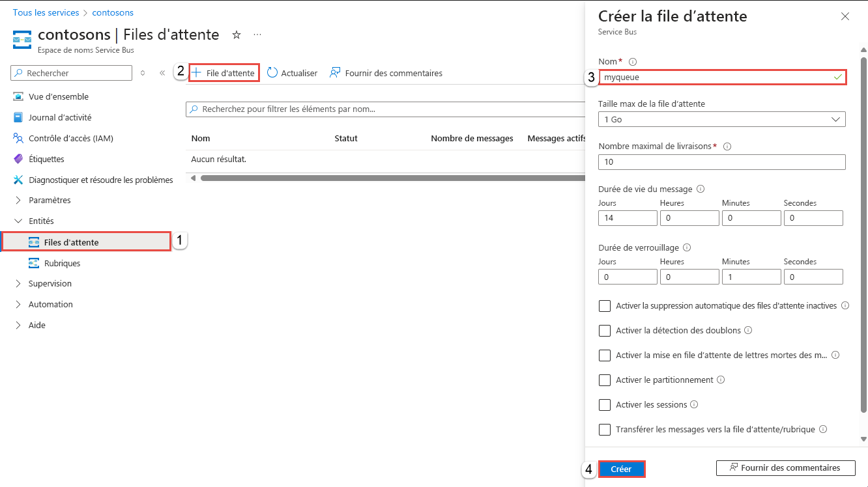The height and width of the screenshot is (487, 868).
Task: Click Actualiser in the toolbar
Action: coord(292,73)
